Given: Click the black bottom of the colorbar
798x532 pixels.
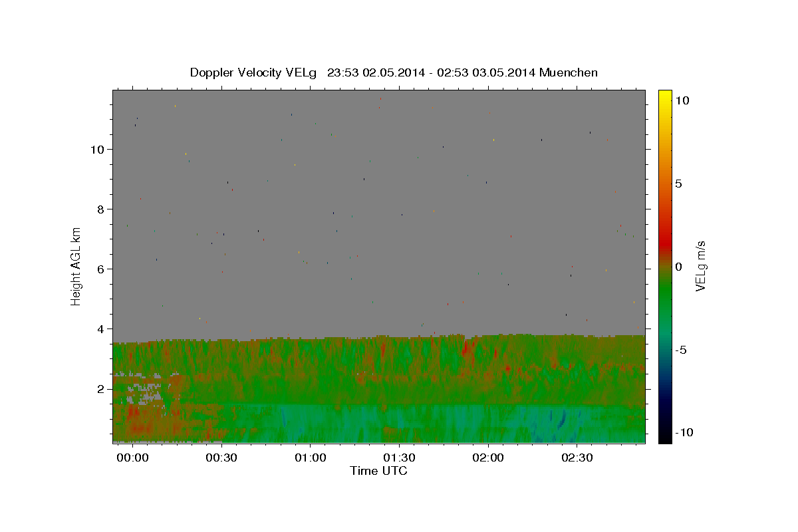Looking at the screenshot, I should tap(665, 436).
